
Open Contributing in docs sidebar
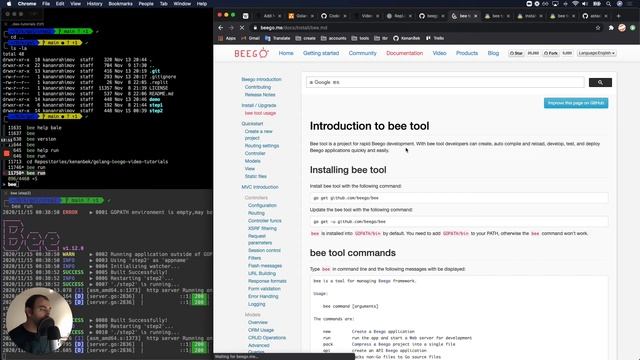(x=258, y=87)
